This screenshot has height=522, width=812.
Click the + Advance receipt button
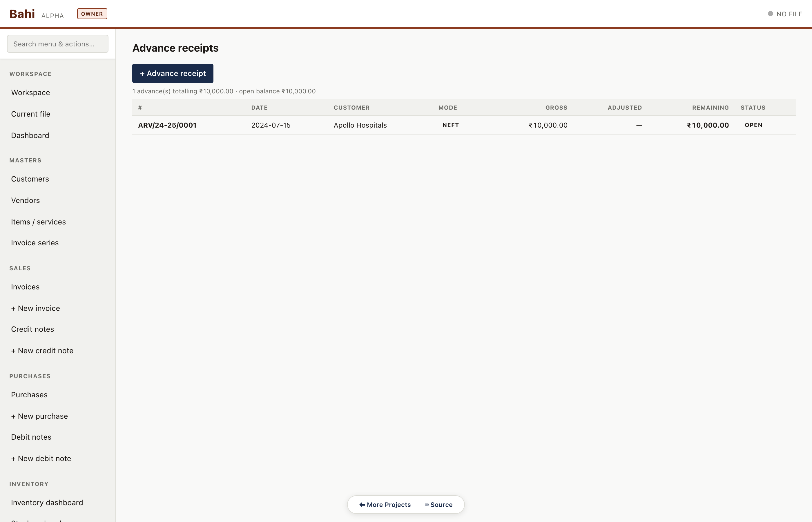pyautogui.click(x=173, y=74)
